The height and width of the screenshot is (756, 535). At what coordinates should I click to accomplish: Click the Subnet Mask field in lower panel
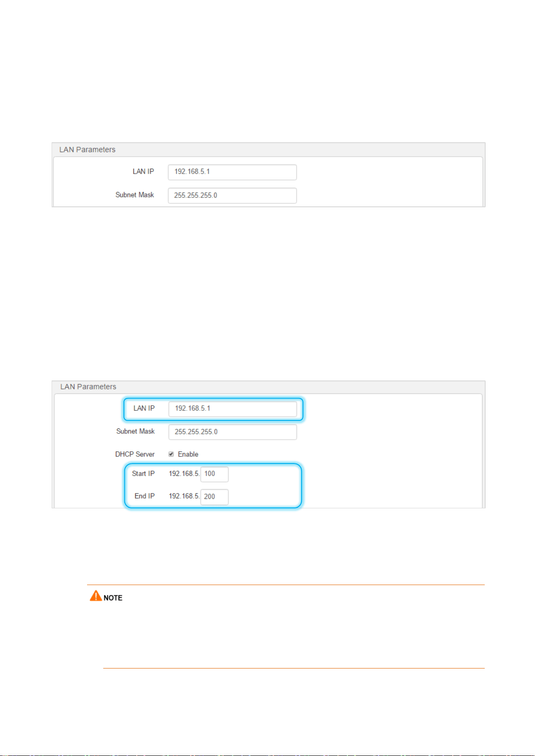(232, 432)
